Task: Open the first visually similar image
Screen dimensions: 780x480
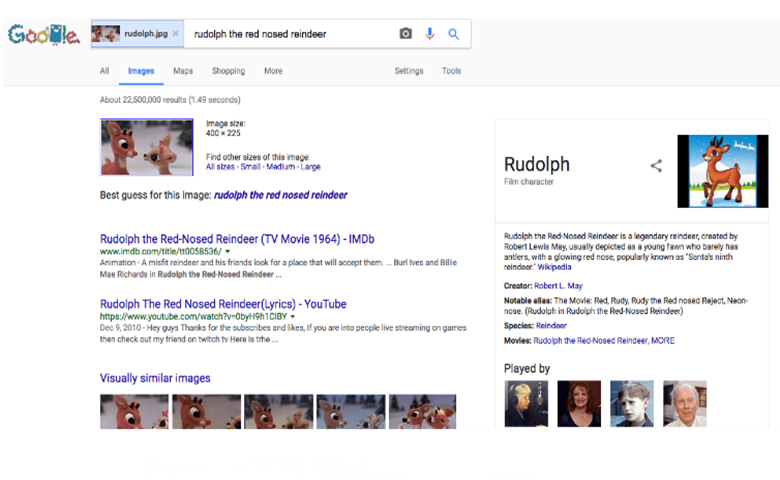Action: (x=134, y=411)
